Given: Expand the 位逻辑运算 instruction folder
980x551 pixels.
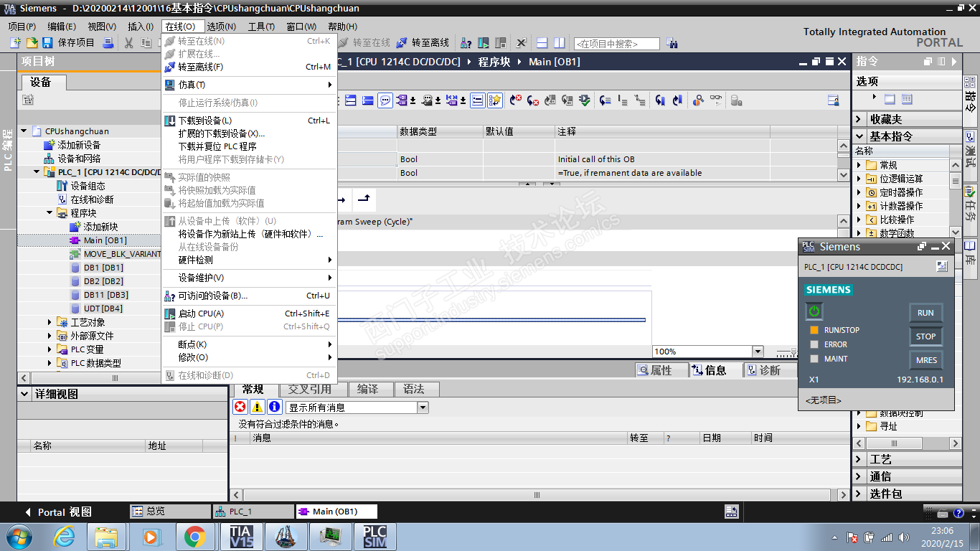Looking at the screenshot, I should tap(860, 179).
